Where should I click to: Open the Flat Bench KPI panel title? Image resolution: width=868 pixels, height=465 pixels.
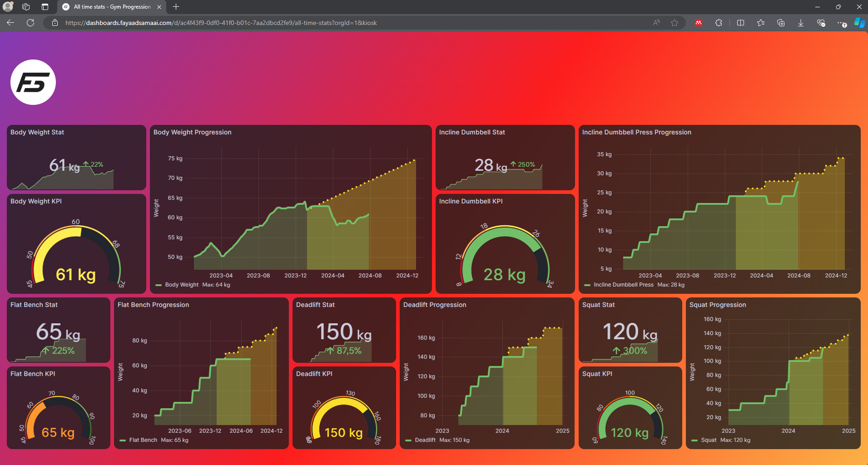coord(33,374)
